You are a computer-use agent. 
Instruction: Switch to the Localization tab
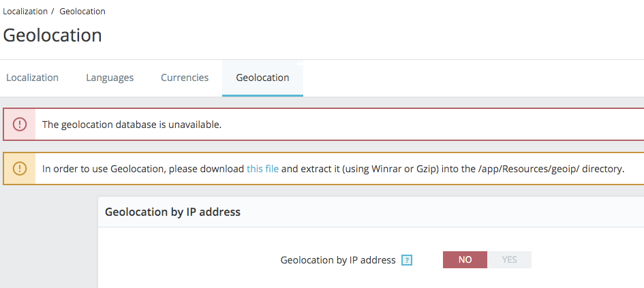pos(32,78)
